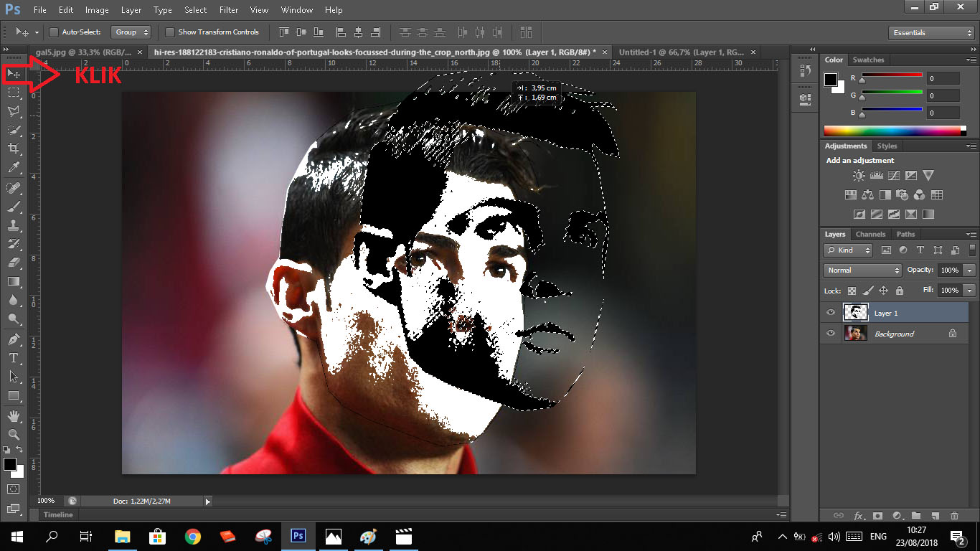
Task: Expand the Group auto-select dropdown
Action: click(132, 32)
